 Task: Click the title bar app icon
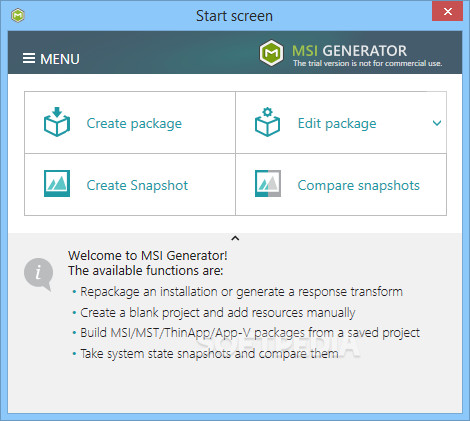18,15
